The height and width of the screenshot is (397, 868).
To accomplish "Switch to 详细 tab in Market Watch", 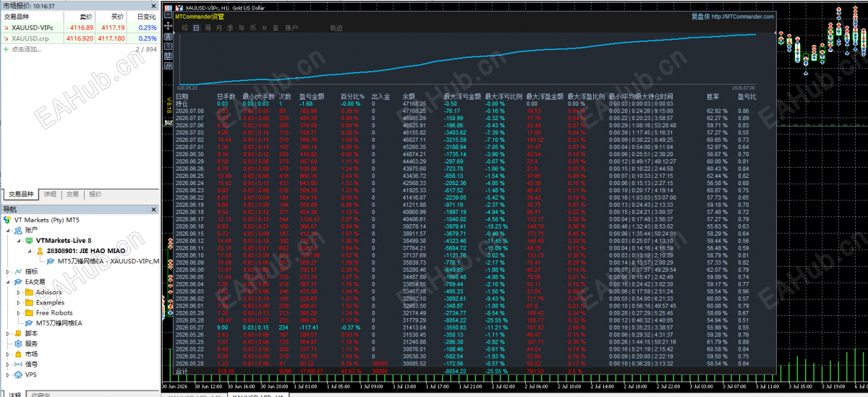I will point(50,195).
